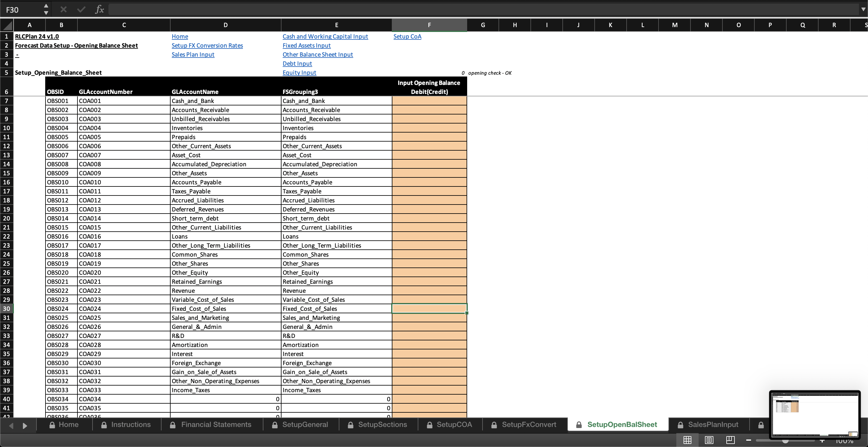
Task: Click the 'OBS001' cell
Action: coord(61,101)
